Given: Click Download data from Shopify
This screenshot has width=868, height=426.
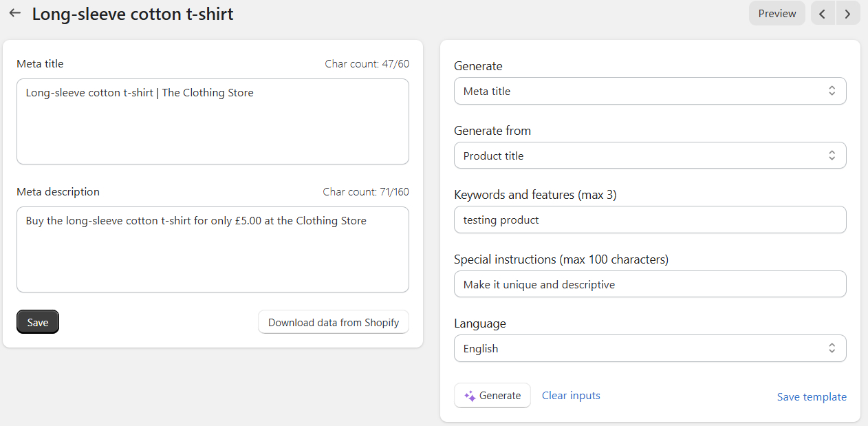Looking at the screenshot, I should [x=334, y=322].
